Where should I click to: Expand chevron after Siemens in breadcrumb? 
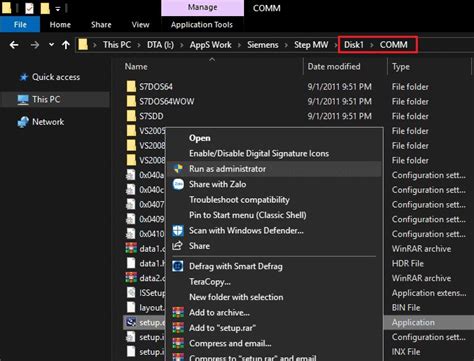(286, 45)
